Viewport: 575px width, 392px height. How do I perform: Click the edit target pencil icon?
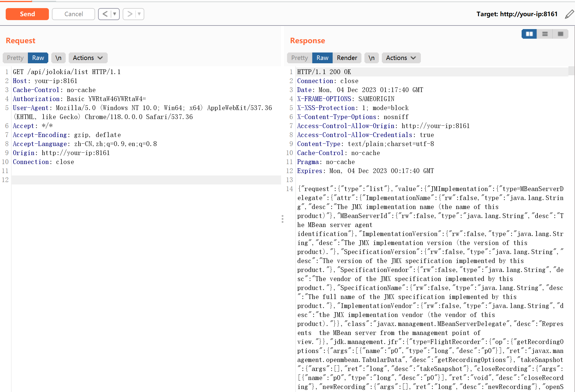(x=569, y=14)
